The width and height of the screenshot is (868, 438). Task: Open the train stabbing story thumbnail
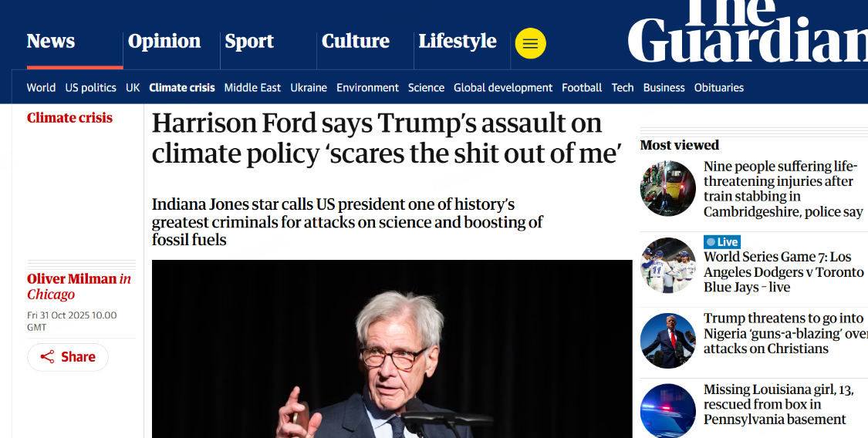pos(667,188)
